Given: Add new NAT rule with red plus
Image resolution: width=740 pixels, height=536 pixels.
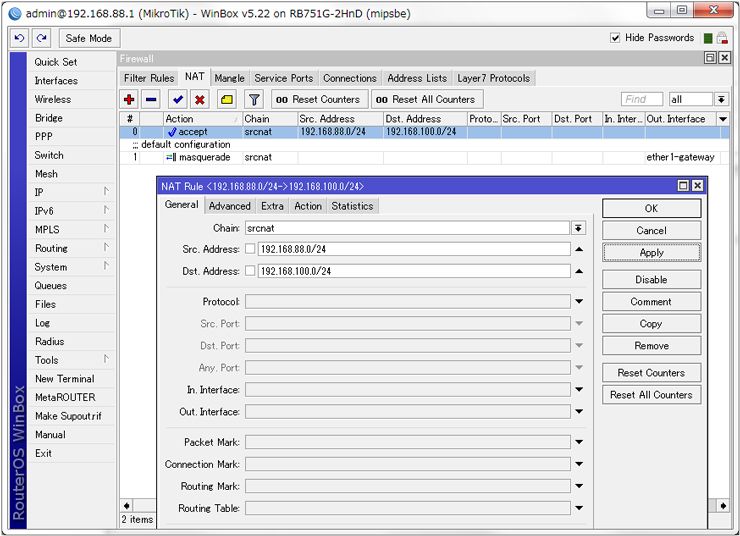Looking at the screenshot, I should coord(129,100).
